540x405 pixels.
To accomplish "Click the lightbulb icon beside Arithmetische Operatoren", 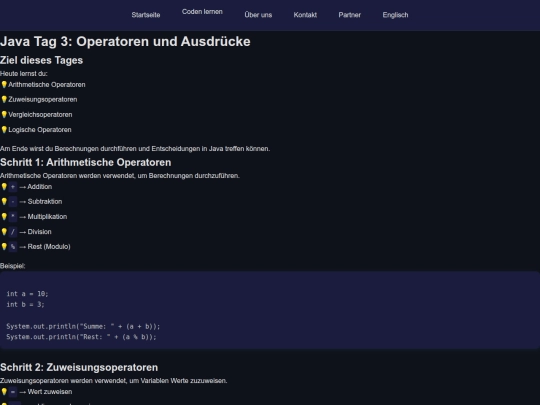I will click(4, 85).
